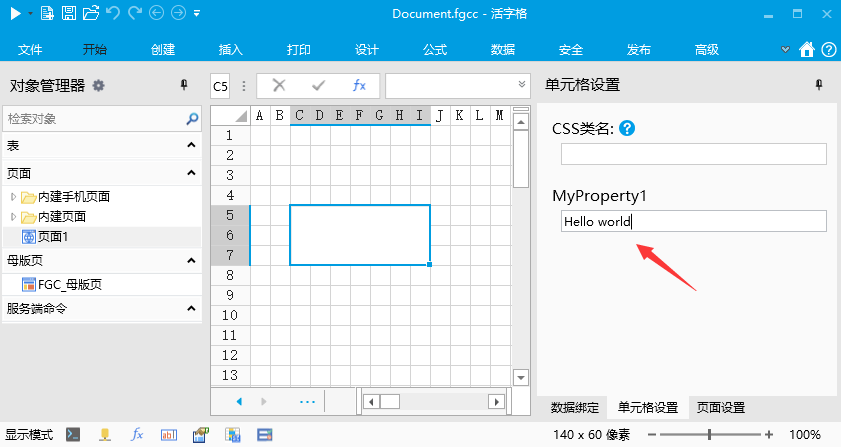
Task: Open help with the question mark icon
Action: 829,49
